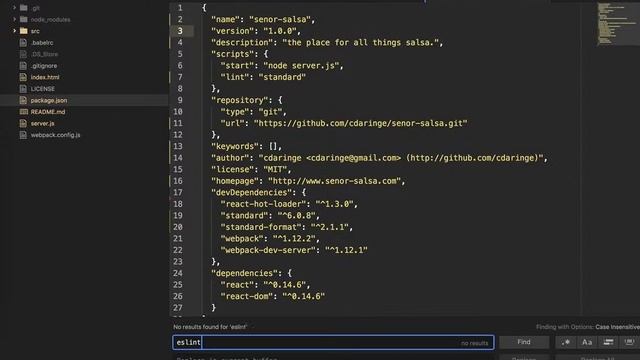Click the 'No results found' message

click(210, 327)
